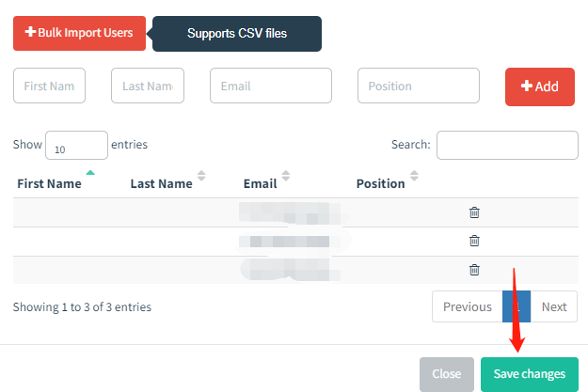588x392 pixels.
Task: Delete the first user row trash icon
Action: pos(474,212)
